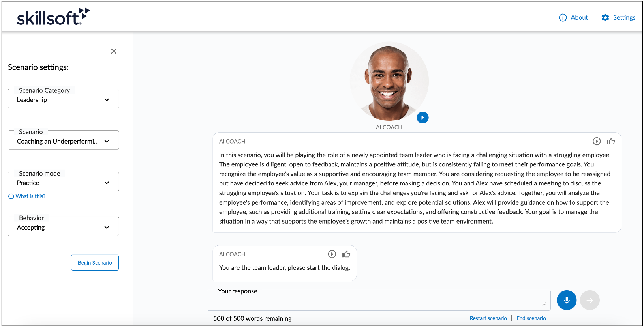
Task: Click the Restart scenario link
Action: (x=488, y=318)
